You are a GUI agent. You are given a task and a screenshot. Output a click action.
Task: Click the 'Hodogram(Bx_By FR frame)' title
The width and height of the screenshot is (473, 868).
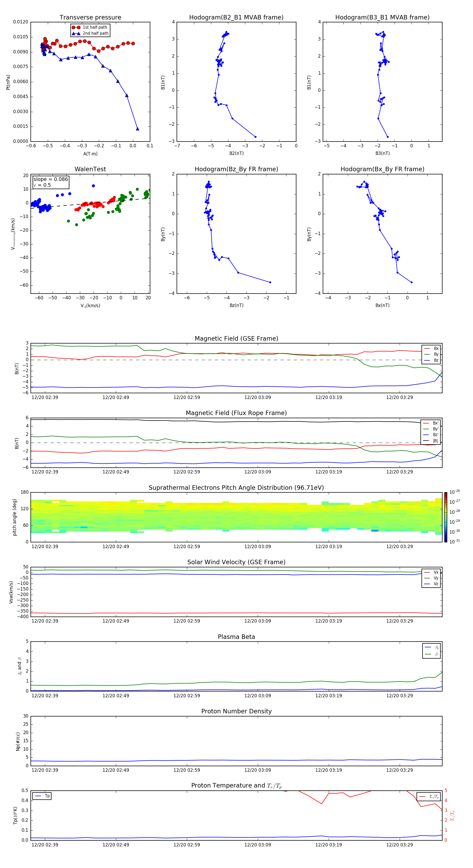click(x=382, y=169)
